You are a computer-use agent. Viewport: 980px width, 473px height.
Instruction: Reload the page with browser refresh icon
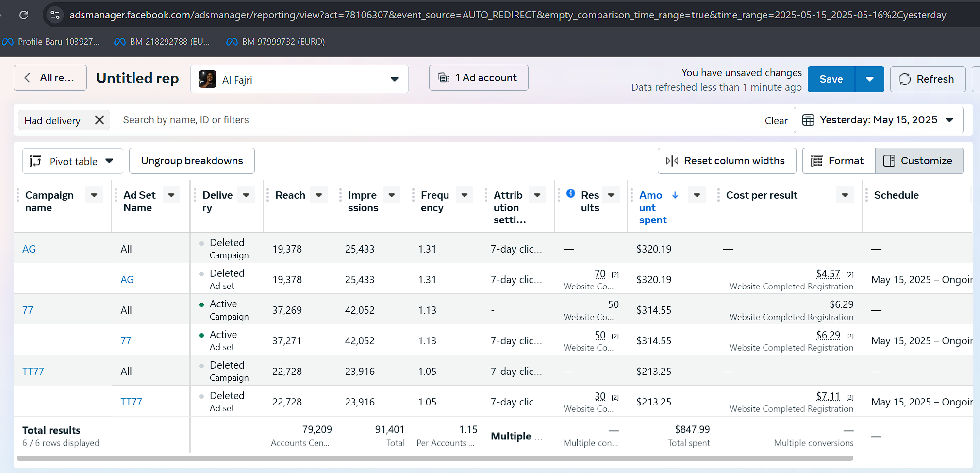tap(23, 15)
